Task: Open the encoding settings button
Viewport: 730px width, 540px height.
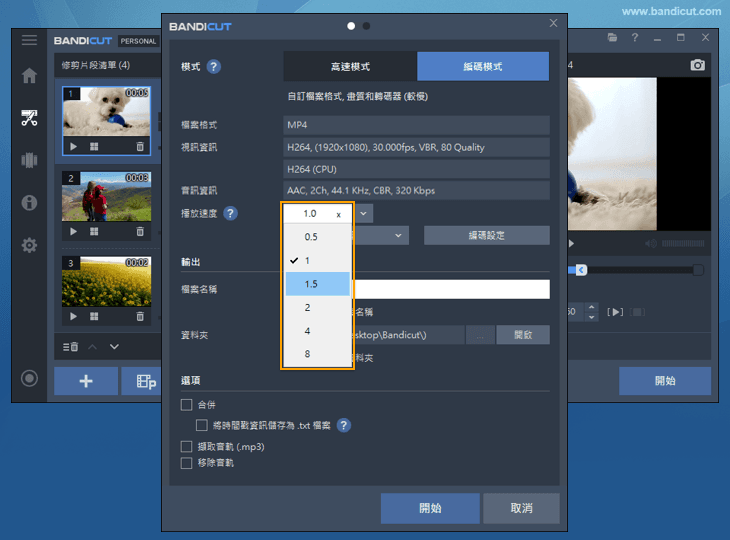Action: point(487,236)
